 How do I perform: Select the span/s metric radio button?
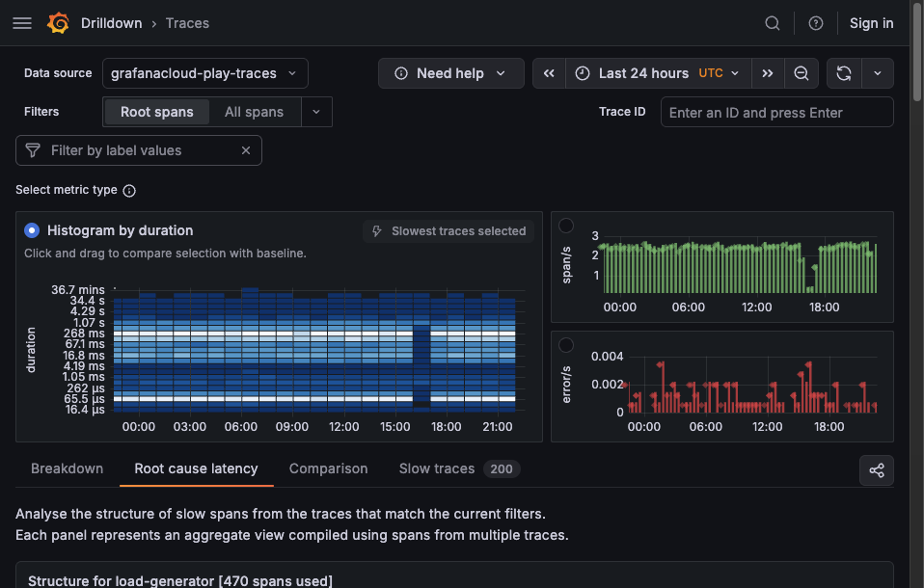(x=567, y=226)
